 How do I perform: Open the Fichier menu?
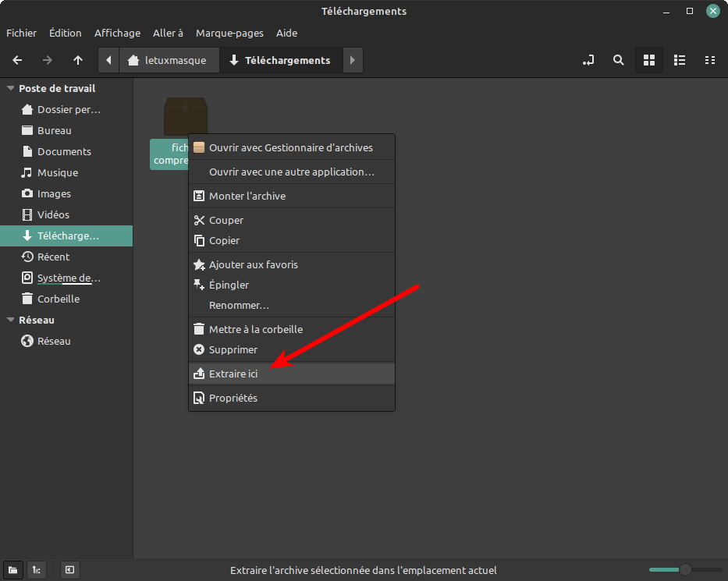coord(21,34)
